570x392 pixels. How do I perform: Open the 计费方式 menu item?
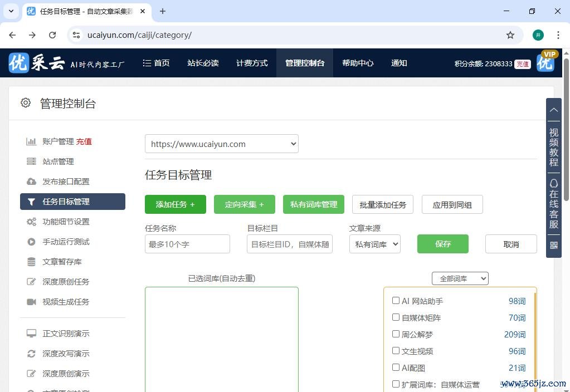click(252, 63)
